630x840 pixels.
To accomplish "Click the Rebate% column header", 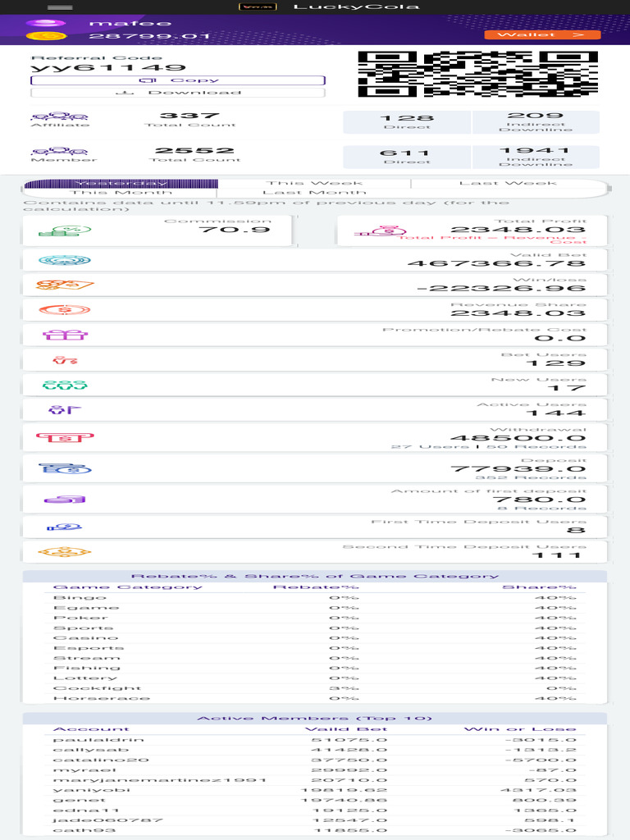I will (x=316, y=587).
